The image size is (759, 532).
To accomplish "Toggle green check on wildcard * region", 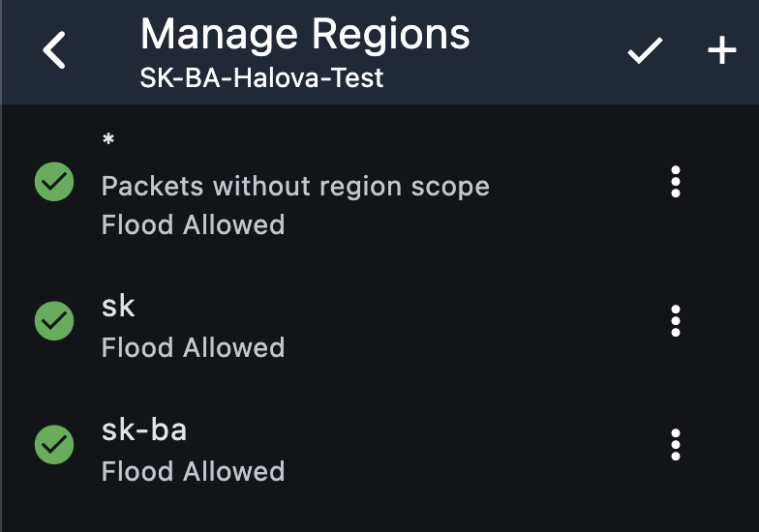I will pyautogui.click(x=54, y=182).
